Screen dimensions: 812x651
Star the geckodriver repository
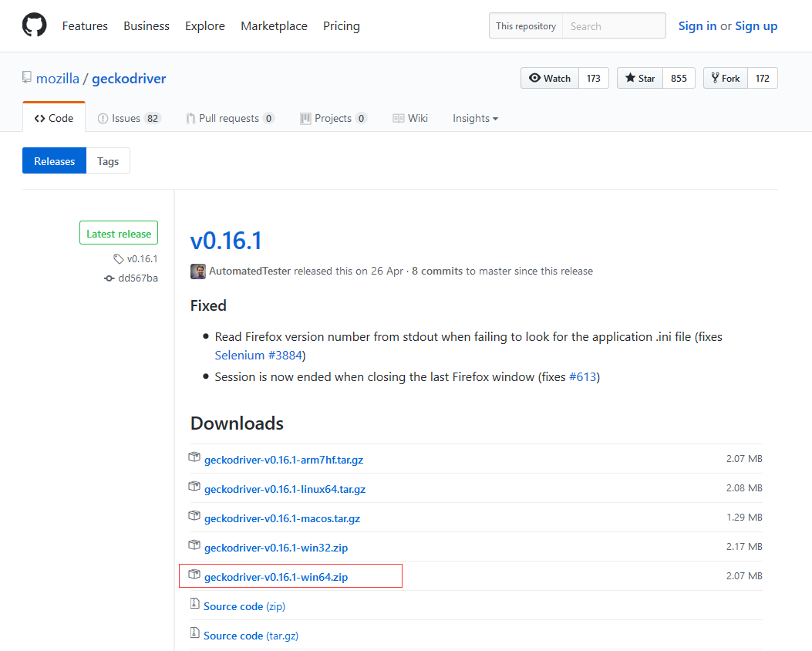[640, 78]
